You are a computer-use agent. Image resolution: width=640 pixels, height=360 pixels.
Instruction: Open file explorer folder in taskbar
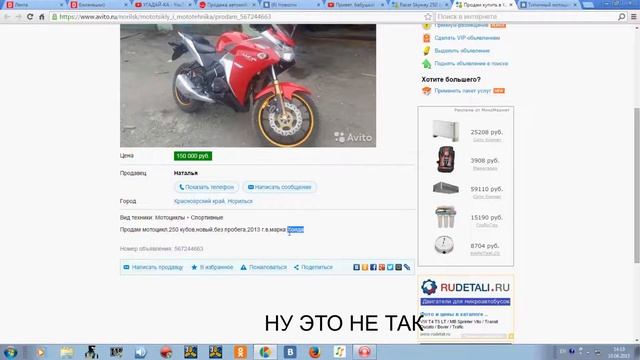tap(67, 352)
